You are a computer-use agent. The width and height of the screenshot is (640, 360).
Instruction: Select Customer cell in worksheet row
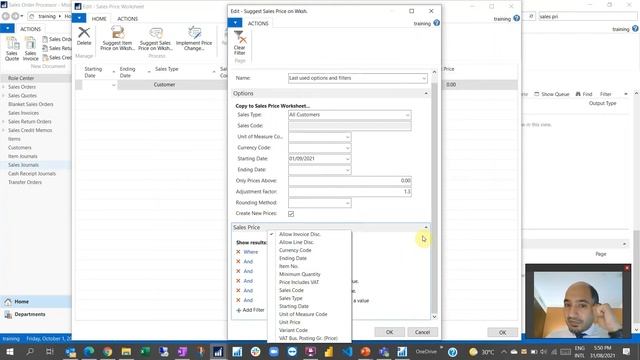tap(164, 85)
